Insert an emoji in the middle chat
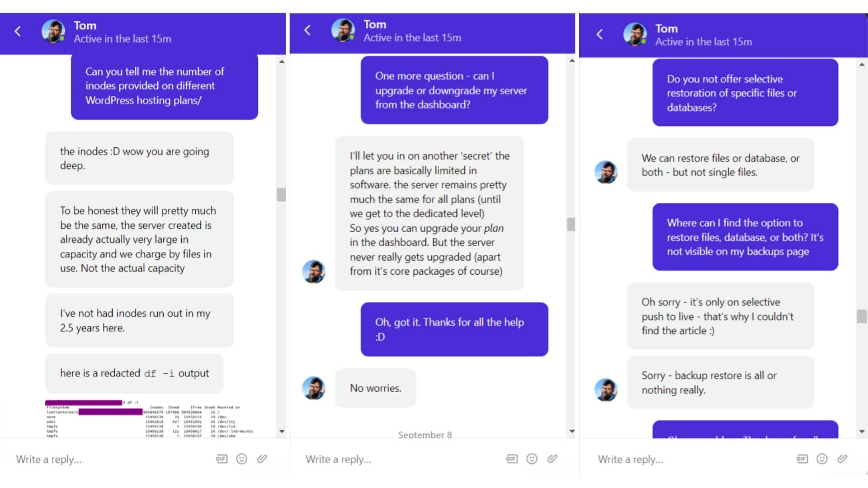868x488 pixels. (532, 459)
